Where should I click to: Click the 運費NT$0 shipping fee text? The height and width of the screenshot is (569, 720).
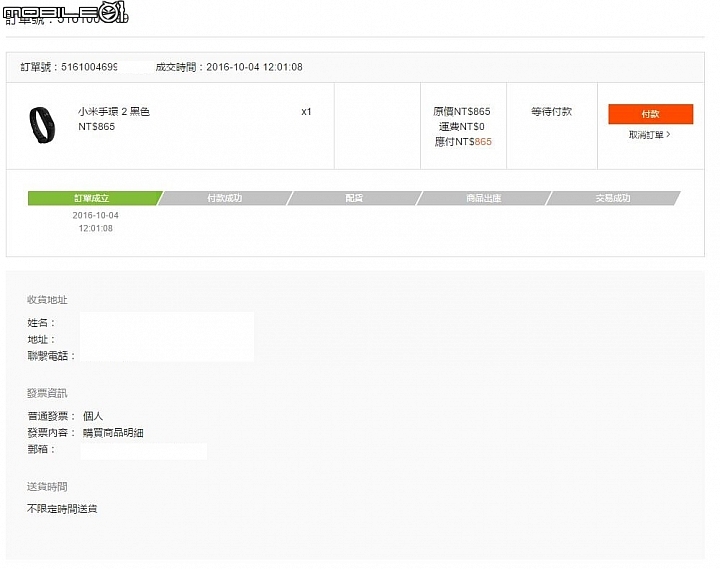(x=462, y=126)
